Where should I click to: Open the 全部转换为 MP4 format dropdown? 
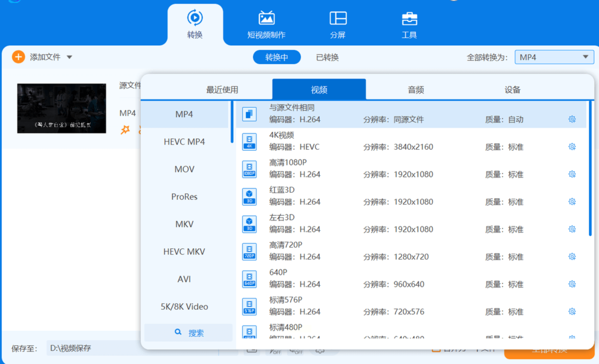554,57
